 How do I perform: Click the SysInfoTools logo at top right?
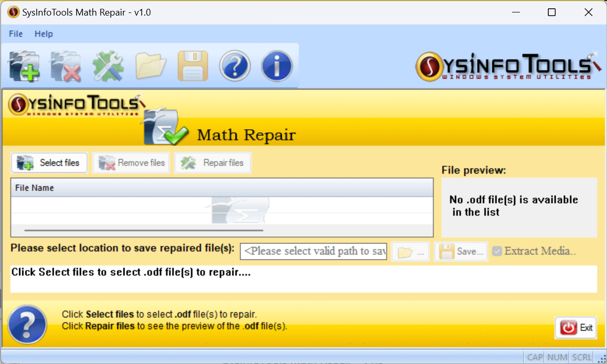click(x=508, y=66)
